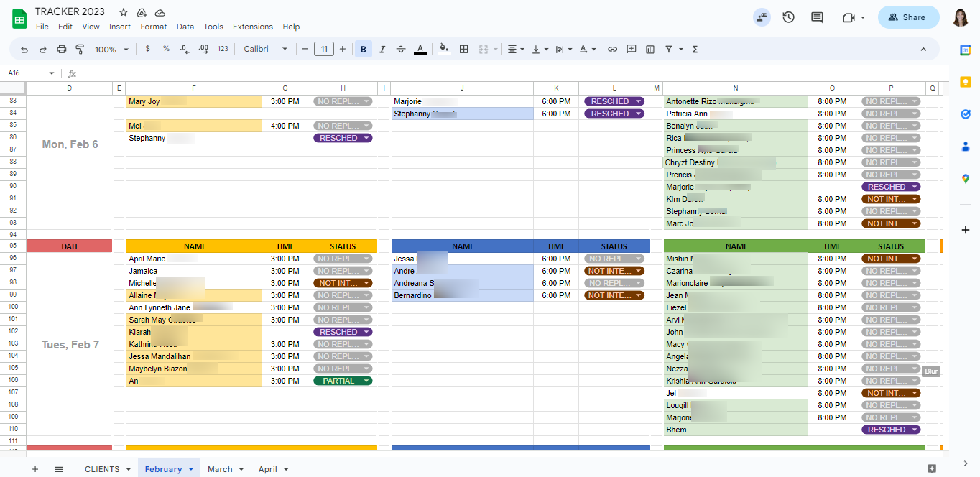Decrease font size minus button
The height and width of the screenshot is (477, 980).
[x=305, y=50]
